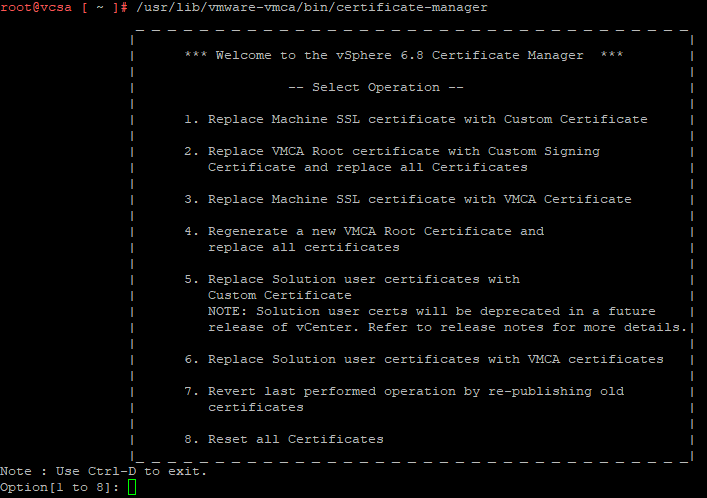Click option 3 Replace Machine SSL with VMCA Certificate

408,199
